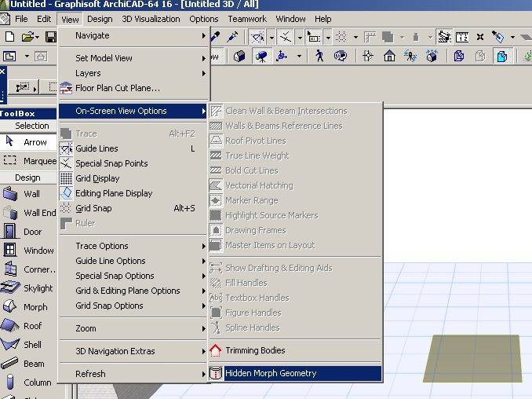
Task: Toggle Grid Display option
Action: point(133,178)
